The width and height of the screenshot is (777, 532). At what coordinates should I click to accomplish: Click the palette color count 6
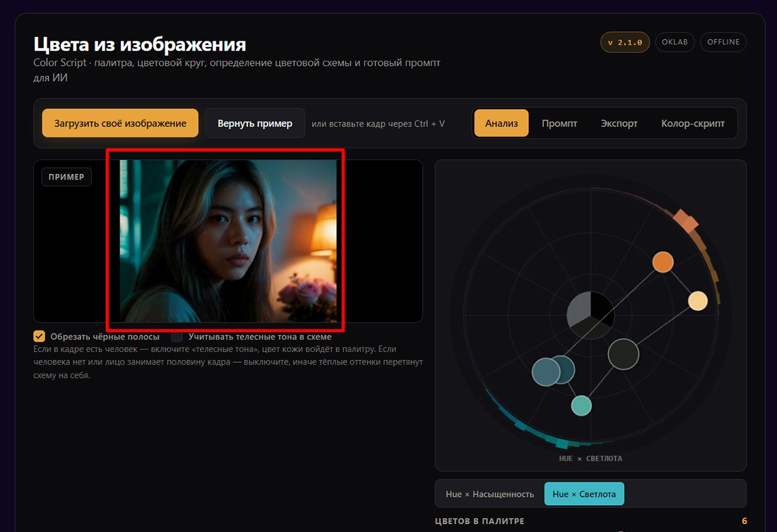pos(744,521)
